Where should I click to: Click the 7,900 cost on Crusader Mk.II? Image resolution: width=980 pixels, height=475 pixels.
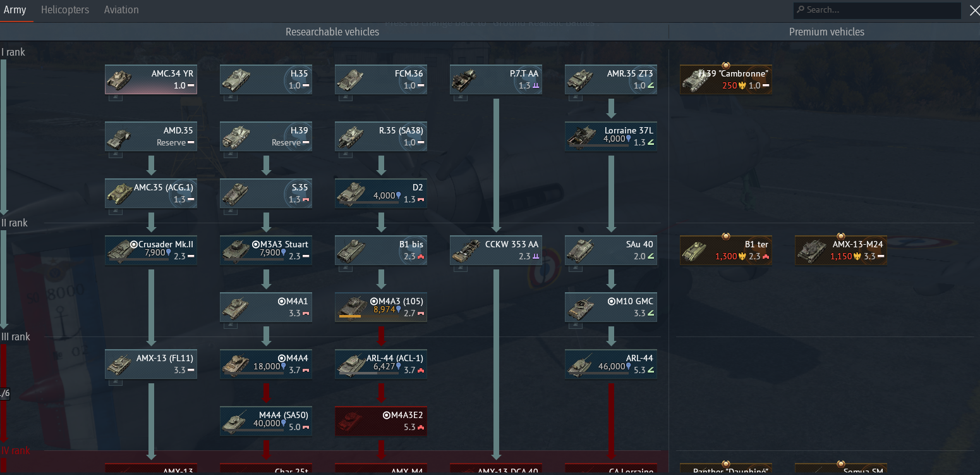coord(155,252)
